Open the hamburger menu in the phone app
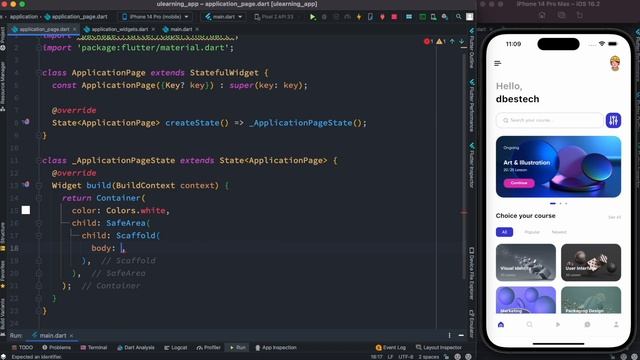This screenshot has height=360, width=640. (498, 63)
